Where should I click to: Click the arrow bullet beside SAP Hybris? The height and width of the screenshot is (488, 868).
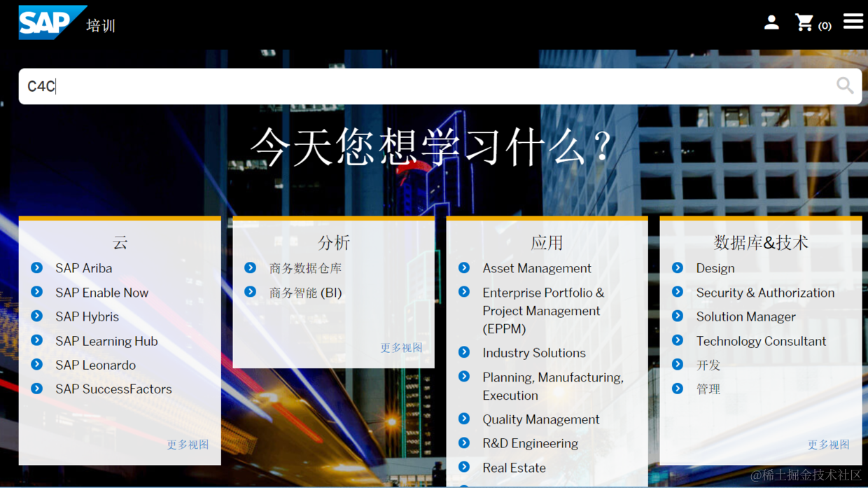coord(37,316)
